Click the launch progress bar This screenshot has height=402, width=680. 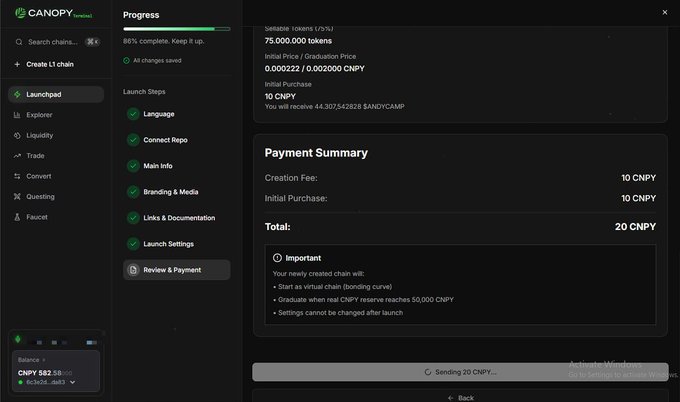click(177, 29)
